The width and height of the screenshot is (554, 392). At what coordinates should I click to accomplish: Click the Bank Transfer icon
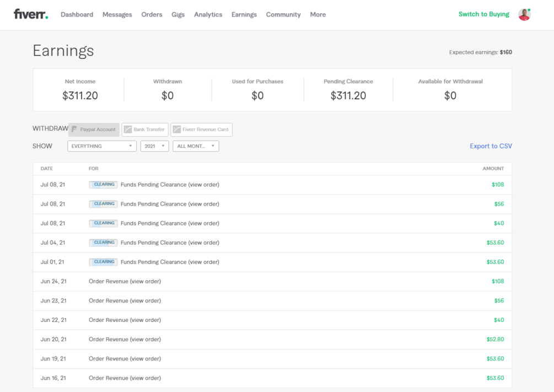click(x=128, y=130)
